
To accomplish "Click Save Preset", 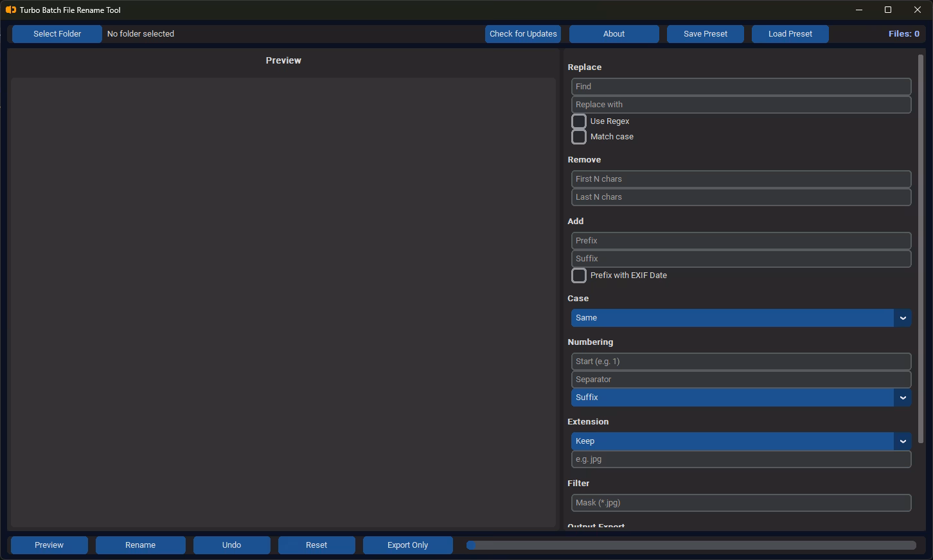I will coord(706,34).
